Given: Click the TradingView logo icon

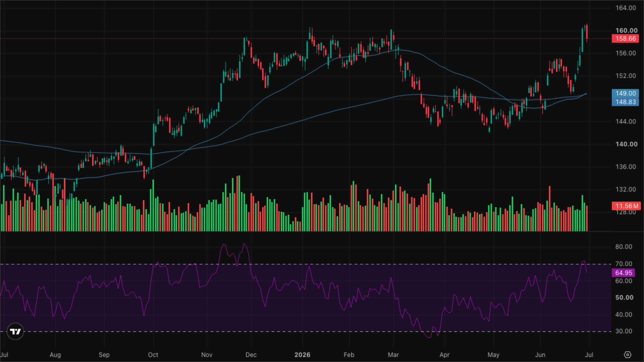Looking at the screenshot, I should click(15, 331).
